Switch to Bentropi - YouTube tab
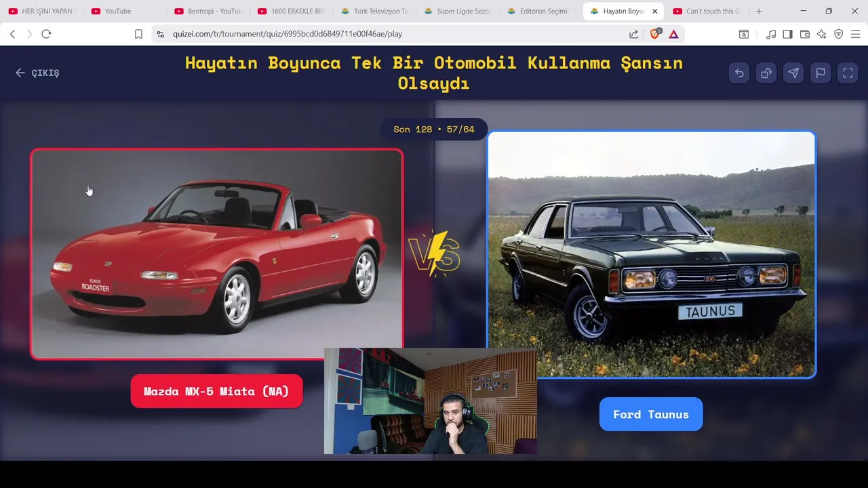Screen dimensions: 868x488 click(x=208, y=11)
